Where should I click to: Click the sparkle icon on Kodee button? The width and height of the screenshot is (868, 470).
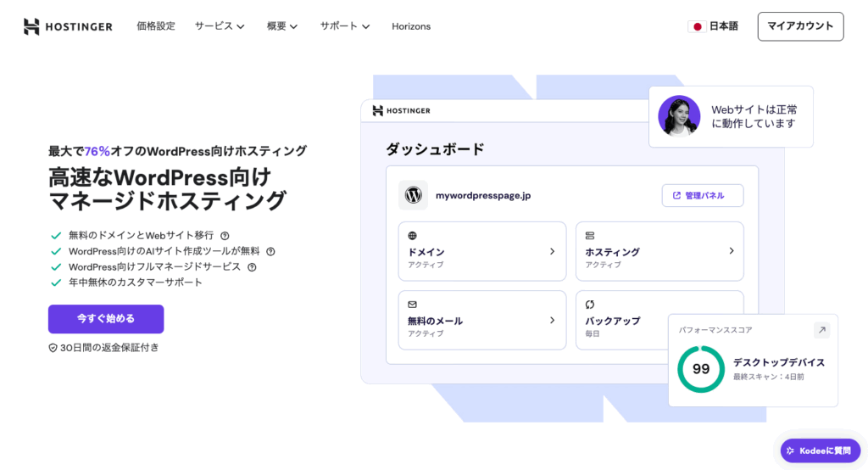point(791,450)
